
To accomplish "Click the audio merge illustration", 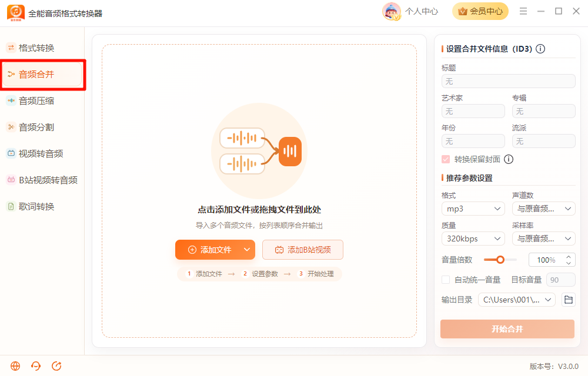I will pyautogui.click(x=259, y=151).
